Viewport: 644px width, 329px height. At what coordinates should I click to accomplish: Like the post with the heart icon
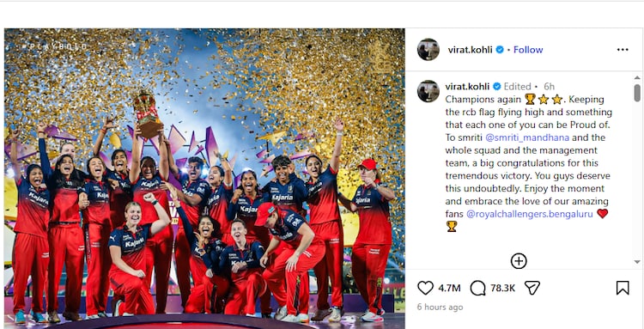pyautogui.click(x=425, y=288)
